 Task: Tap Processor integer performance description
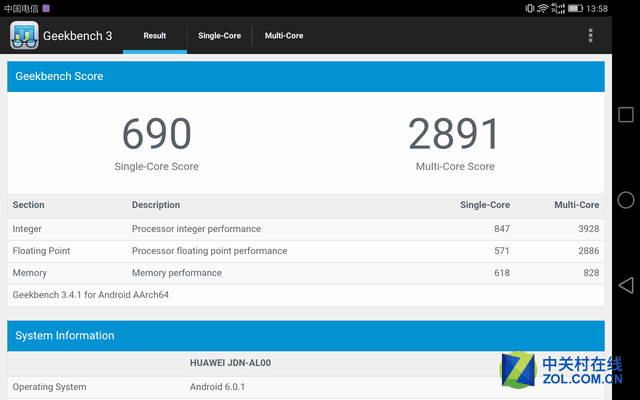coord(196,229)
